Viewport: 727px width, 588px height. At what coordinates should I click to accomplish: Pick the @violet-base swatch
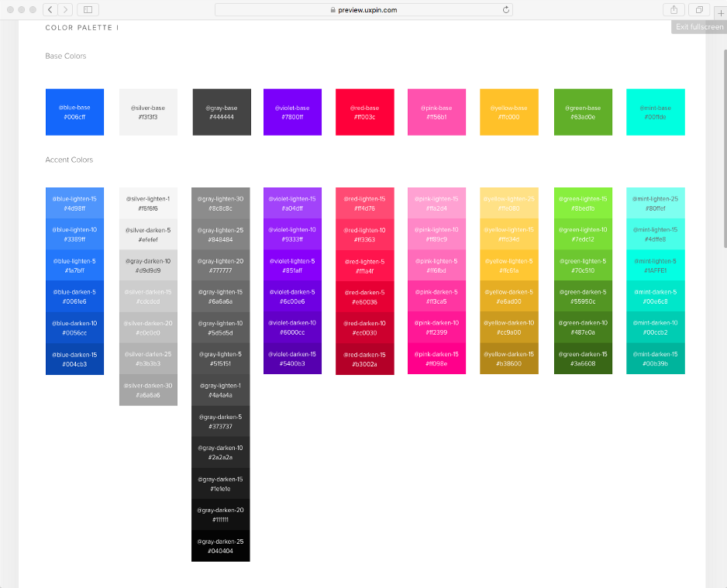click(292, 112)
